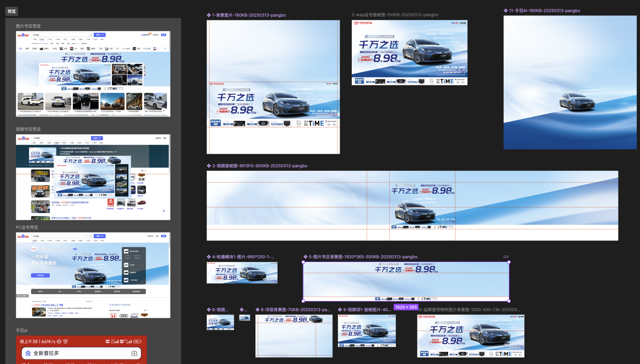Select the frame label 2-wap品专首帧图-150KB-20250313-pangbo

click(395, 15)
